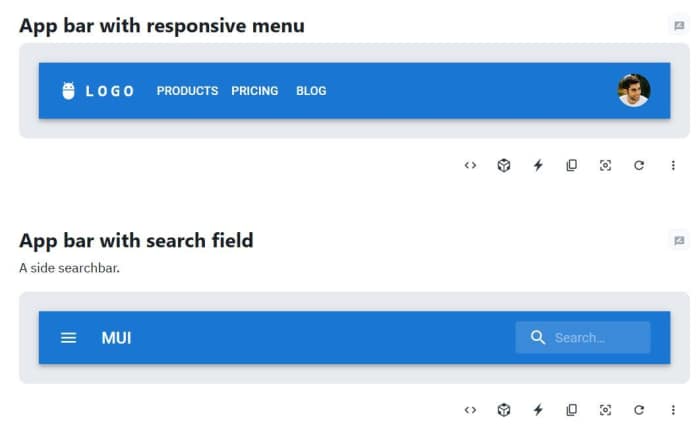Viewport: 700px width, 430px height.
Task: Reset the responsive menu demo
Action: [639, 165]
